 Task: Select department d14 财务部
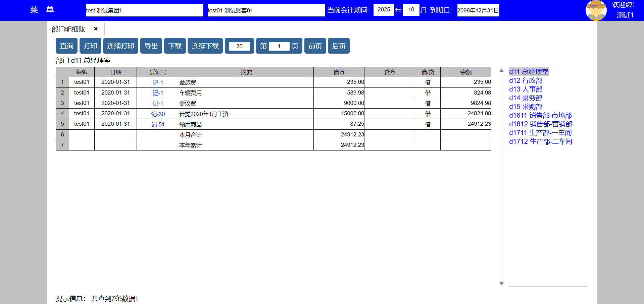click(x=526, y=98)
